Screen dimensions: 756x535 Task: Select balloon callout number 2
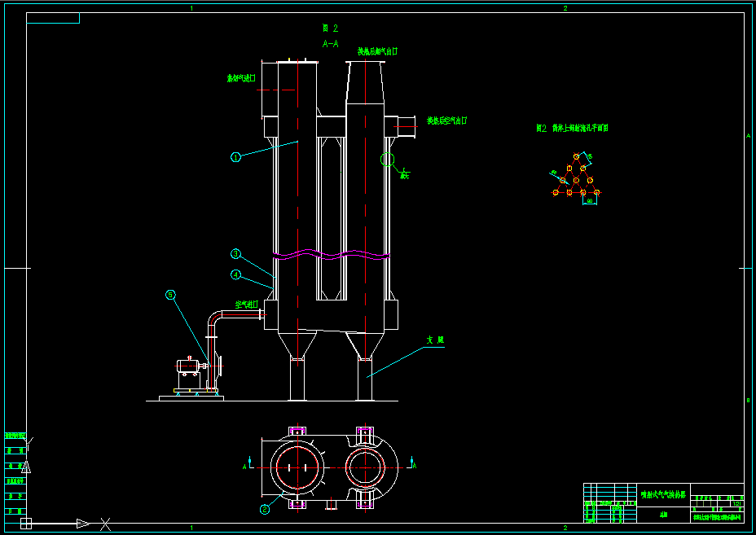point(265,510)
